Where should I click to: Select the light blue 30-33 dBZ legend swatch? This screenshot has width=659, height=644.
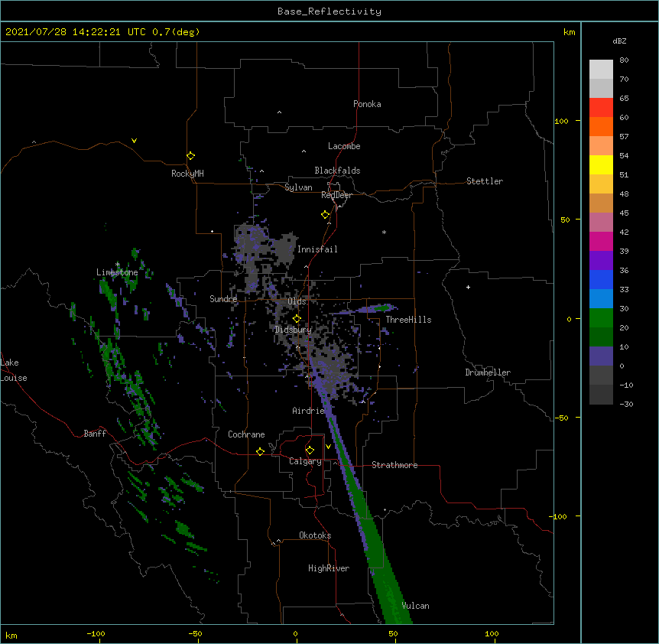(601, 299)
